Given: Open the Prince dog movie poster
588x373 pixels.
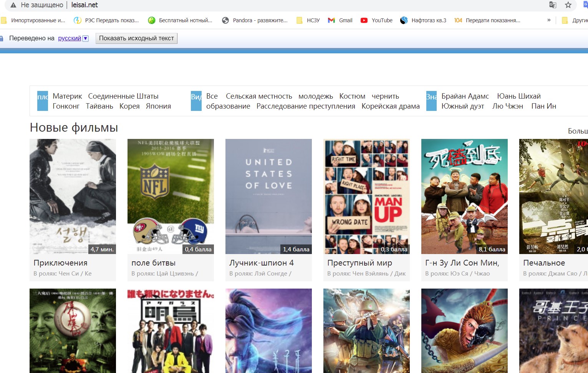Looking at the screenshot, I should pos(553,331).
